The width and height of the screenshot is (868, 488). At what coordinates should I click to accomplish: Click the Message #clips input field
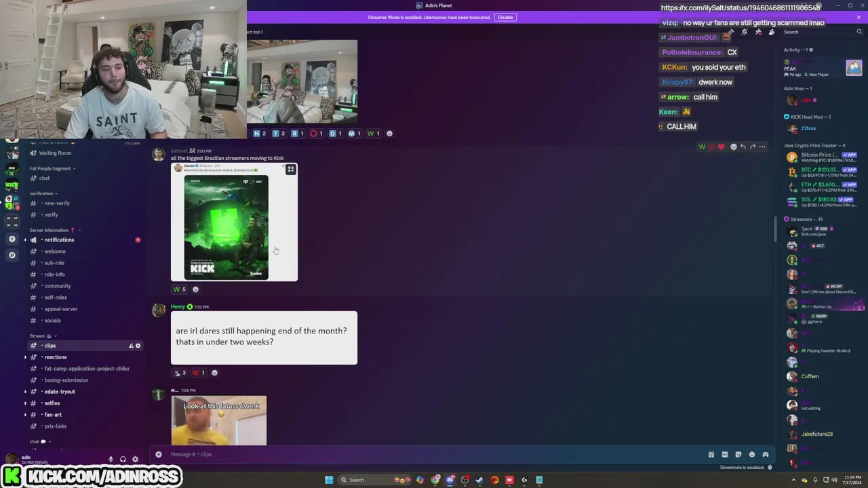tap(434, 454)
